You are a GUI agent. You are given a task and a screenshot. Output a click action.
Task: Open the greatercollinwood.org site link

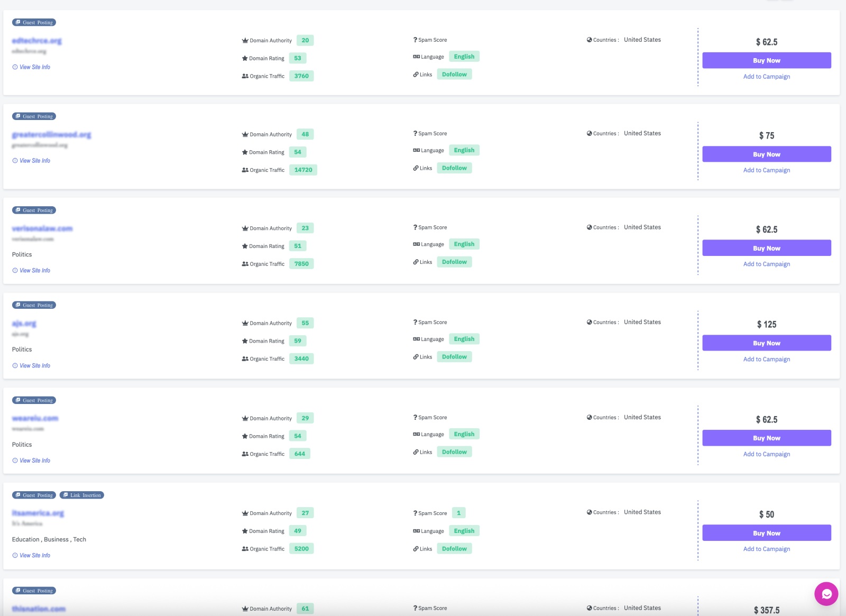(51, 135)
